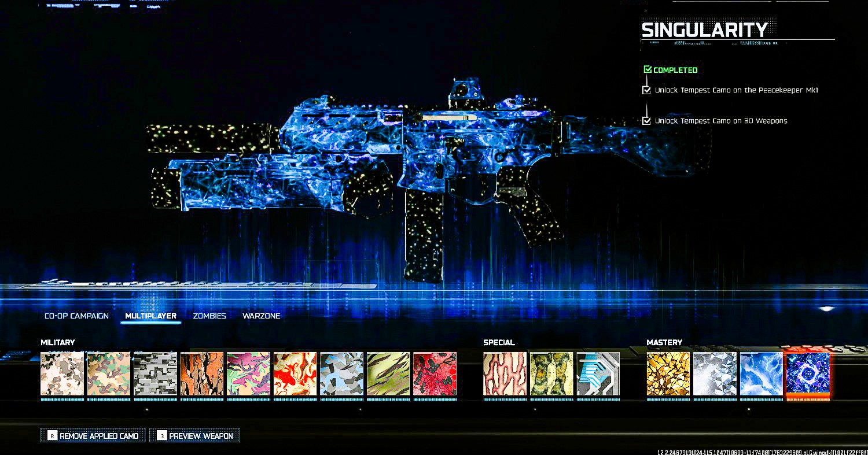Select the highlighted Singularity Mastery camo
Image resolution: width=868 pixels, height=455 pixels.
(808, 373)
